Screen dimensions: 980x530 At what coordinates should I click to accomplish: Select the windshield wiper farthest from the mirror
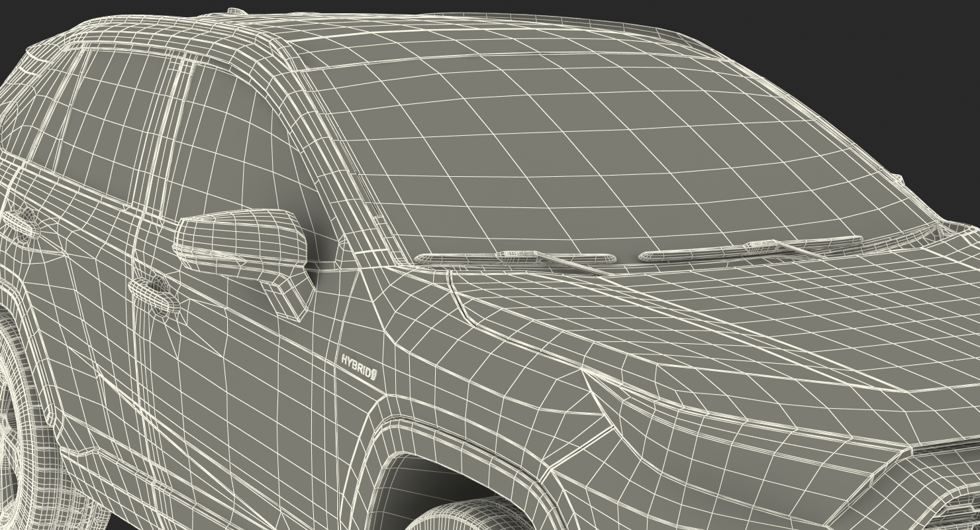click(x=750, y=248)
